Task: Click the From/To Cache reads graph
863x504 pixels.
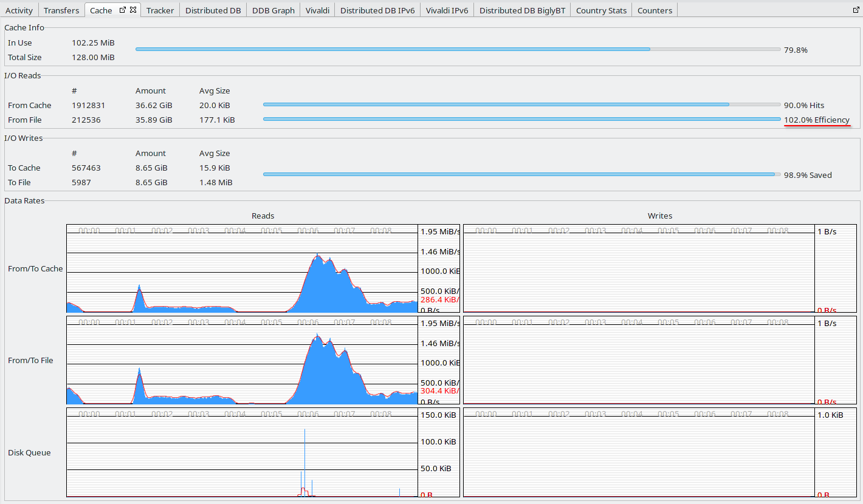Action: pyautogui.click(x=242, y=269)
